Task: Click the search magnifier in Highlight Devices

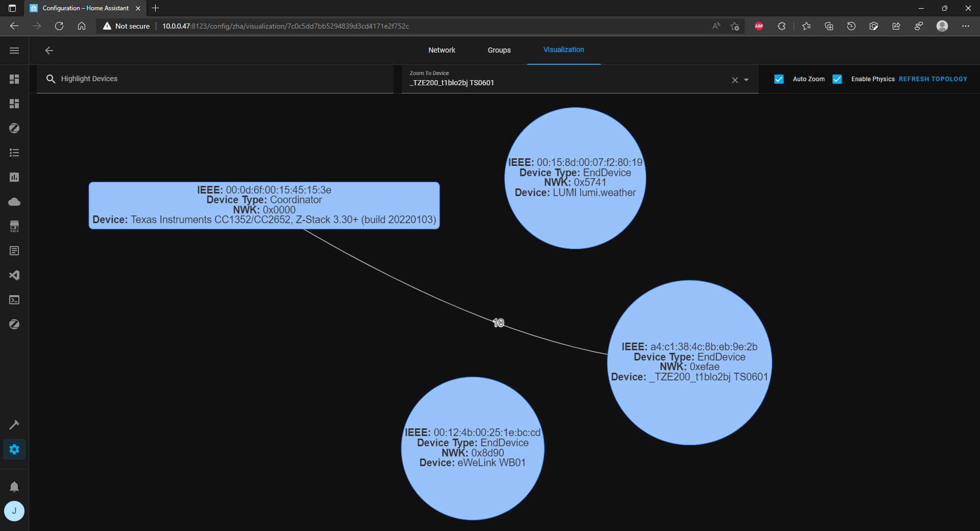Action: point(51,79)
